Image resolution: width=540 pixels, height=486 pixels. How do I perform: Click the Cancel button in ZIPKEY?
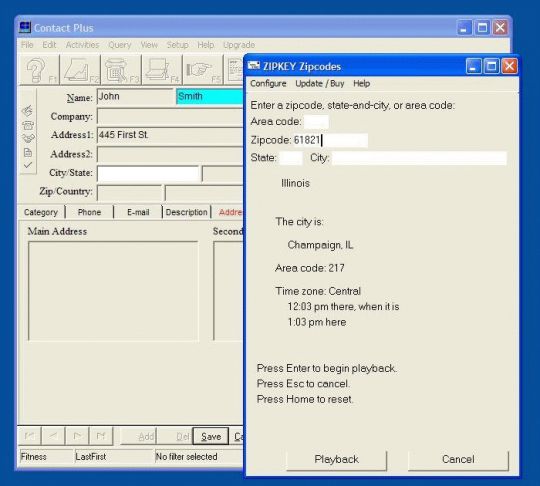click(458, 459)
